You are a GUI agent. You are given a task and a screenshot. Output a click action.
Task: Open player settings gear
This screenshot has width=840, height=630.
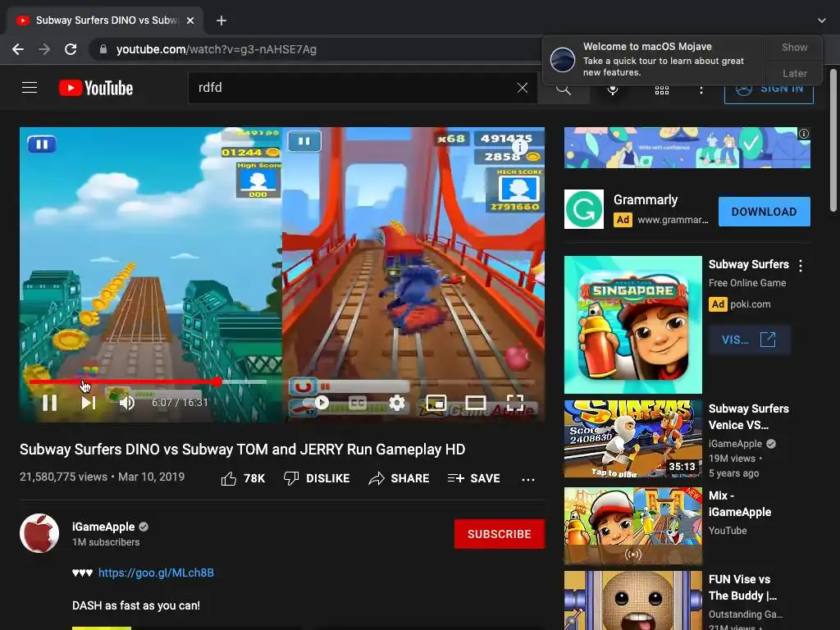pyautogui.click(x=397, y=402)
